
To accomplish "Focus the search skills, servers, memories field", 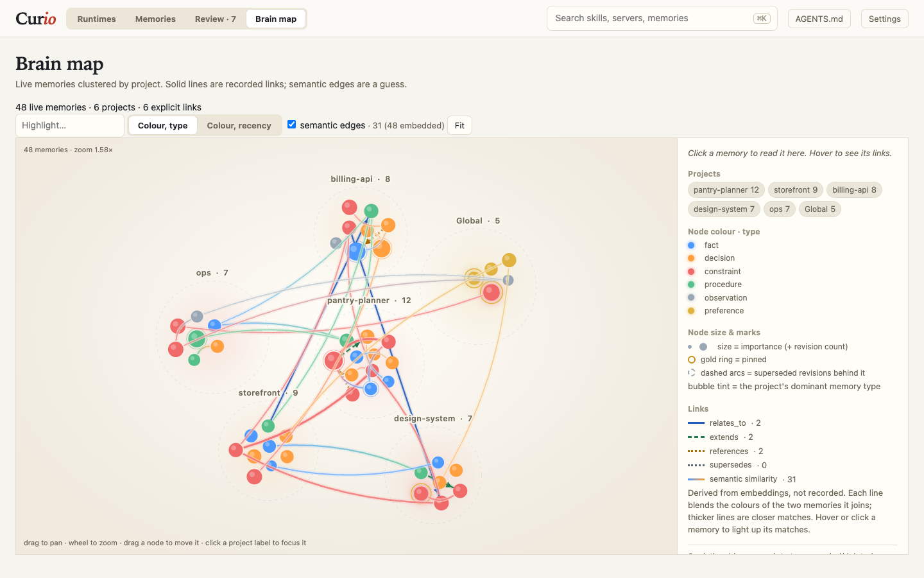I will [662, 19].
